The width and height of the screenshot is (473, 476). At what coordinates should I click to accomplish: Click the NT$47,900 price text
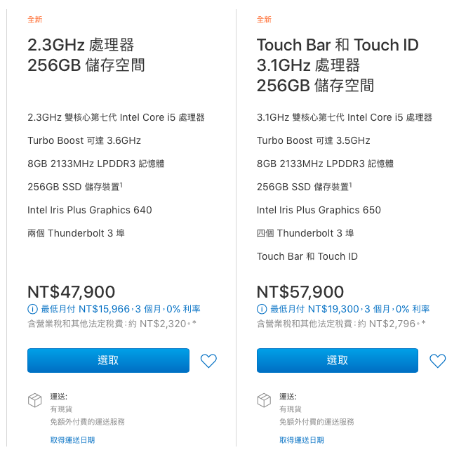(x=72, y=292)
